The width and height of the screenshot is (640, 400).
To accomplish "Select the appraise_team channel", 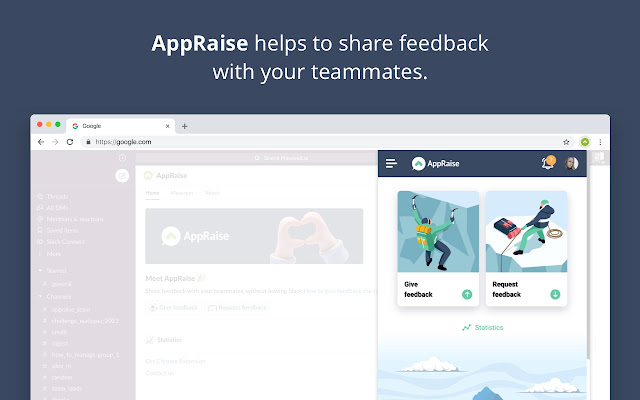I will tap(67, 309).
